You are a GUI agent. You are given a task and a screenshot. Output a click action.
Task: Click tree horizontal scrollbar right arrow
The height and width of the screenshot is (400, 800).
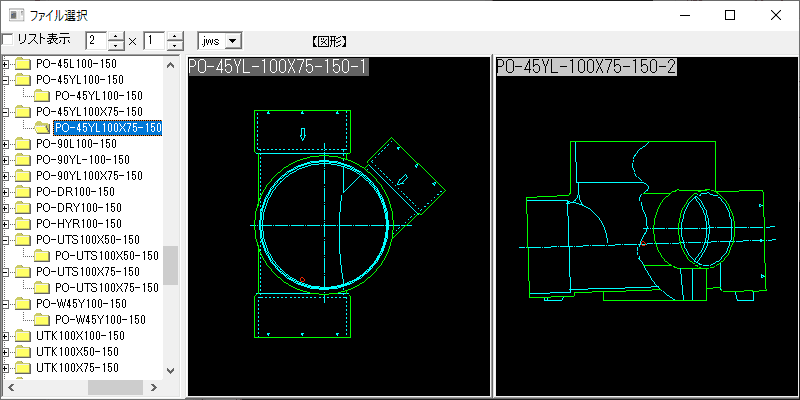pos(154,387)
